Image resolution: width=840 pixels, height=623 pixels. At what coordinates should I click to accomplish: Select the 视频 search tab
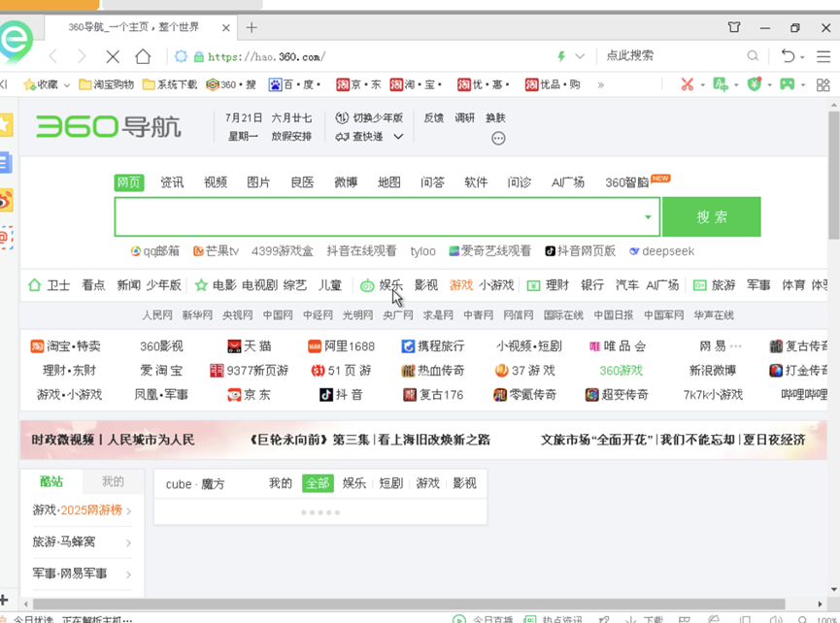click(x=216, y=182)
